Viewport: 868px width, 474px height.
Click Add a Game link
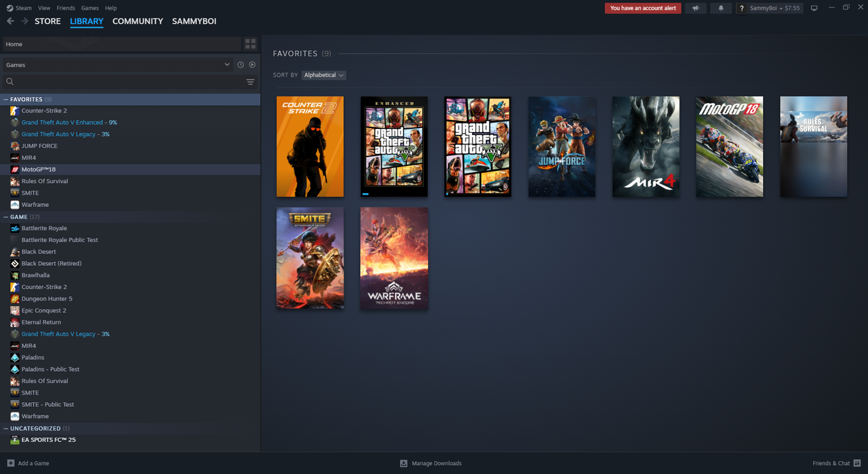point(33,463)
